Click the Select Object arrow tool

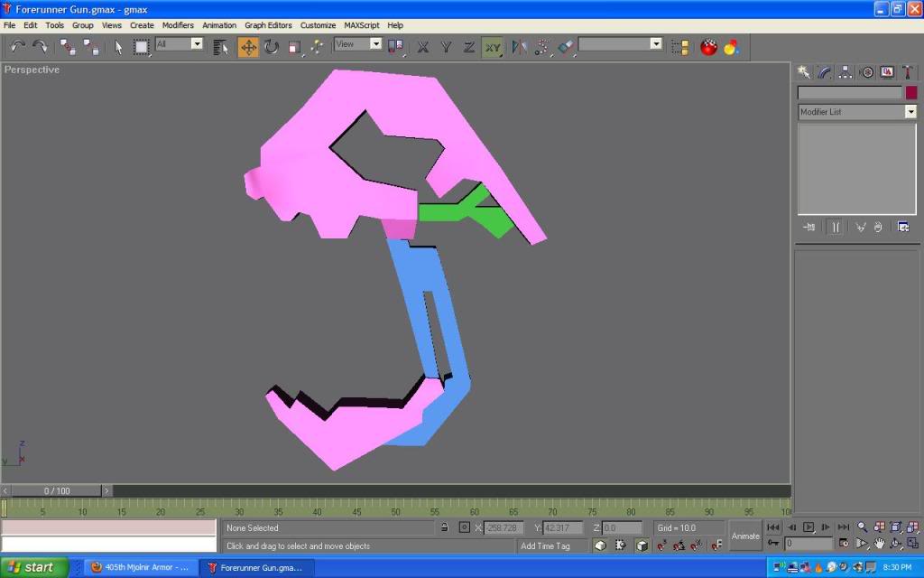click(x=118, y=46)
